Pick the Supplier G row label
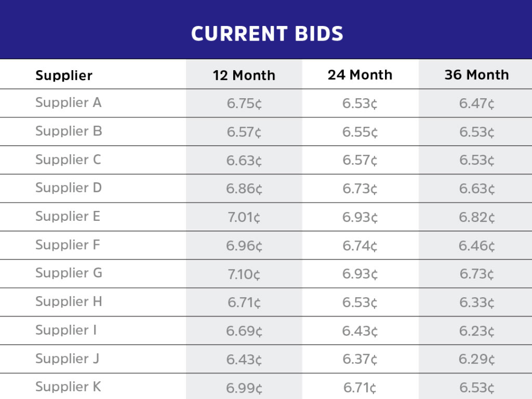The width and height of the screenshot is (532, 399). click(69, 273)
